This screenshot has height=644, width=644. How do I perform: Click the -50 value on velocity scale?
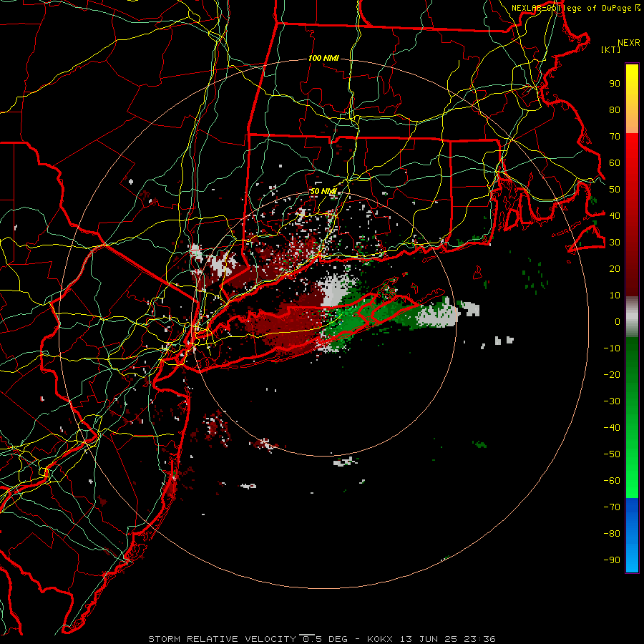pyautogui.click(x=612, y=454)
